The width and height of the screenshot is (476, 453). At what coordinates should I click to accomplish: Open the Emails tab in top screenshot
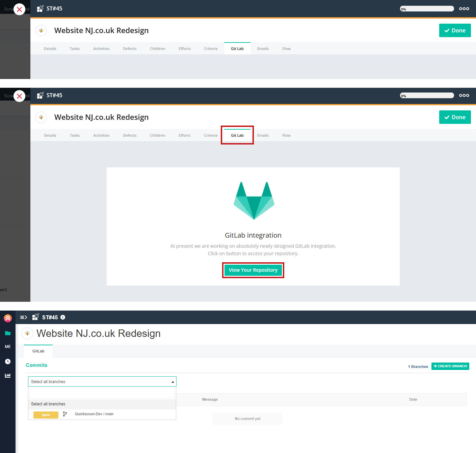click(x=263, y=49)
